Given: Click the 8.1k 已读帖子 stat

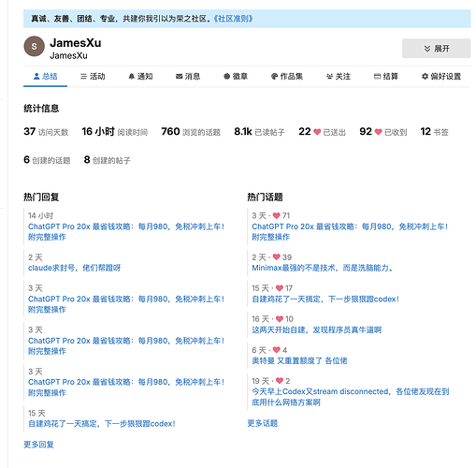Looking at the screenshot, I should point(259,132).
